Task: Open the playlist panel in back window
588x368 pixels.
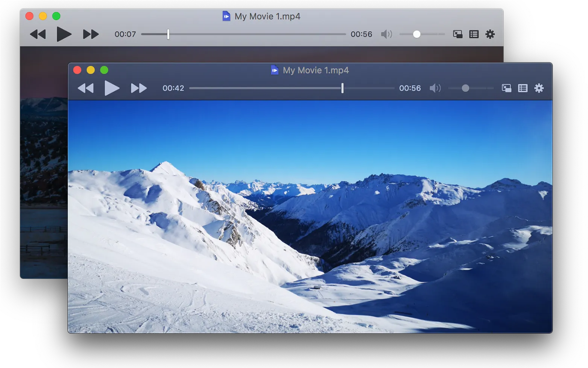Action: point(474,34)
